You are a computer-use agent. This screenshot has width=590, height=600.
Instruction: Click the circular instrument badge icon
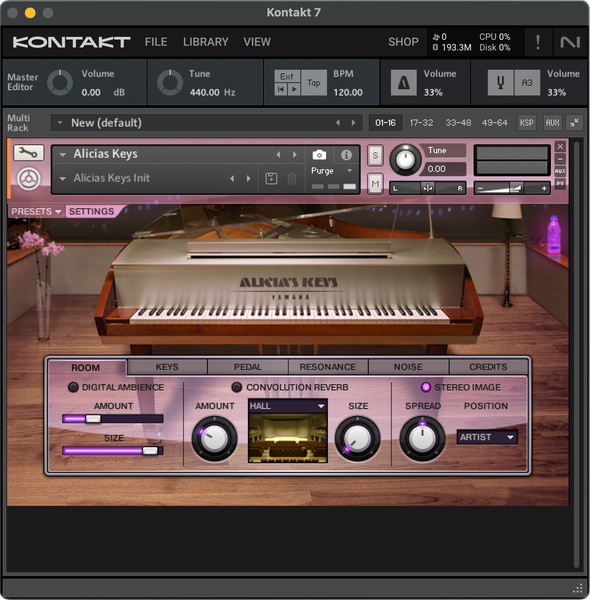tap(29, 179)
